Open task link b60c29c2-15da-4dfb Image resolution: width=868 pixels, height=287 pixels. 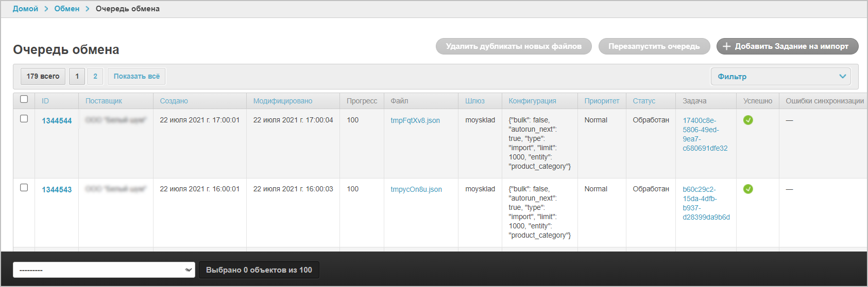[706, 203]
